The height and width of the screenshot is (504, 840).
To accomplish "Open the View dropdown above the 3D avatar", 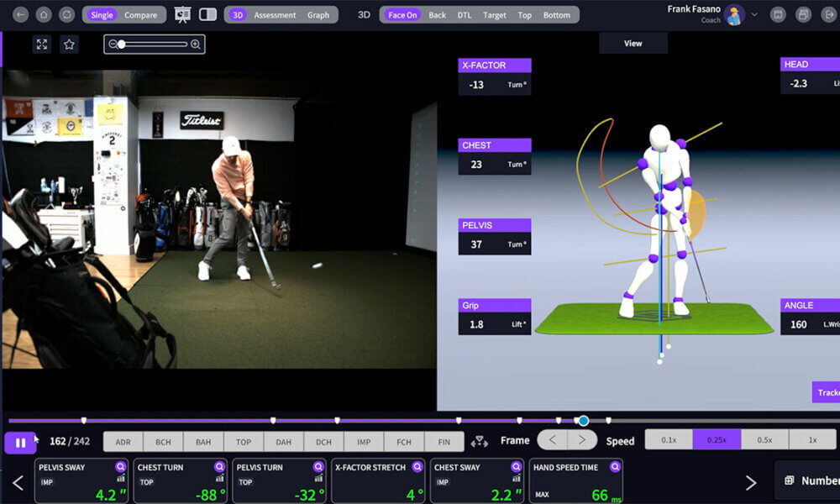I will pyautogui.click(x=633, y=43).
